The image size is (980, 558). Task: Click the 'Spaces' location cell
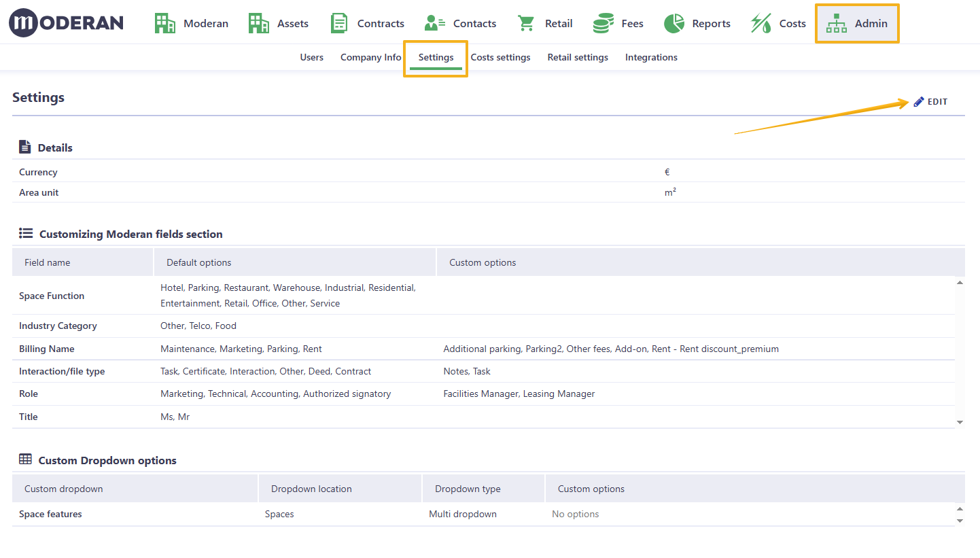click(279, 514)
